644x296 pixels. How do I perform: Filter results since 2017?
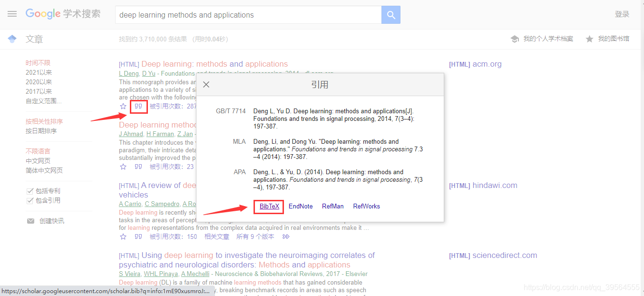[x=39, y=91]
